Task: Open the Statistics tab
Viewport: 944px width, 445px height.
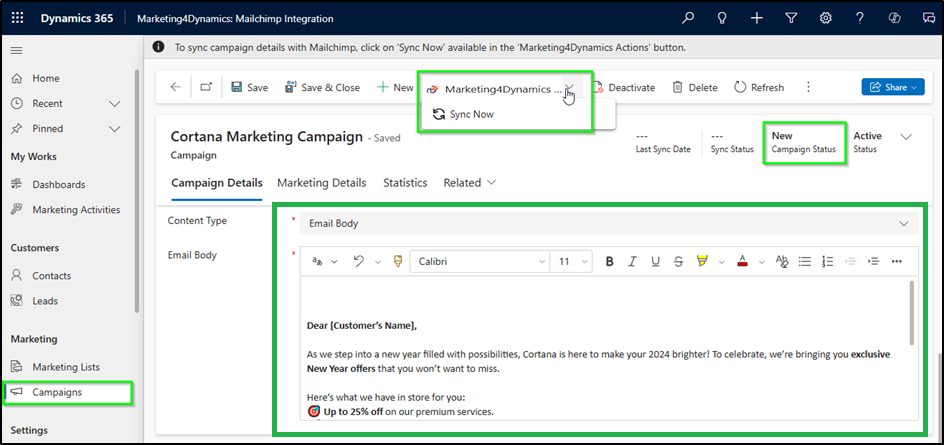Action: pos(405,182)
